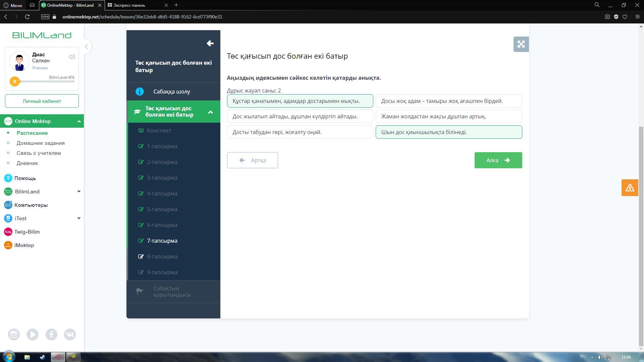The height and width of the screenshot is (362, 644).
Task: Click the orange warning report icon
Action: point(630,188)
